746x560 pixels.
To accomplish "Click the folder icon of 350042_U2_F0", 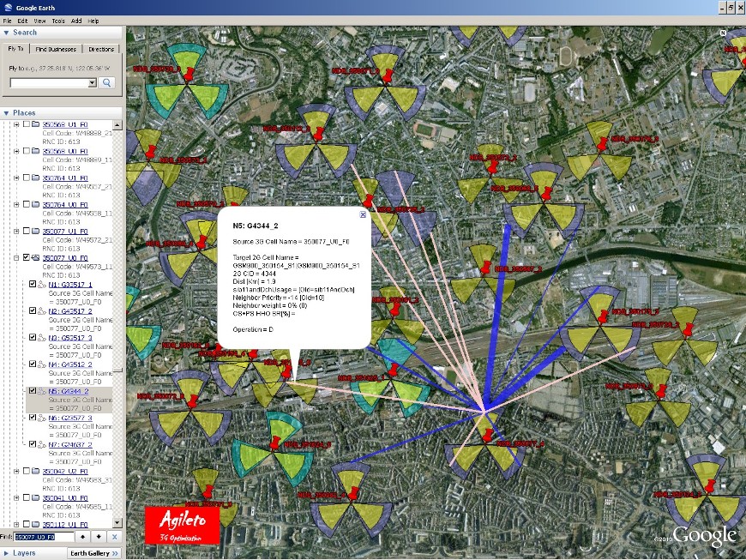I will coord(34,471).
